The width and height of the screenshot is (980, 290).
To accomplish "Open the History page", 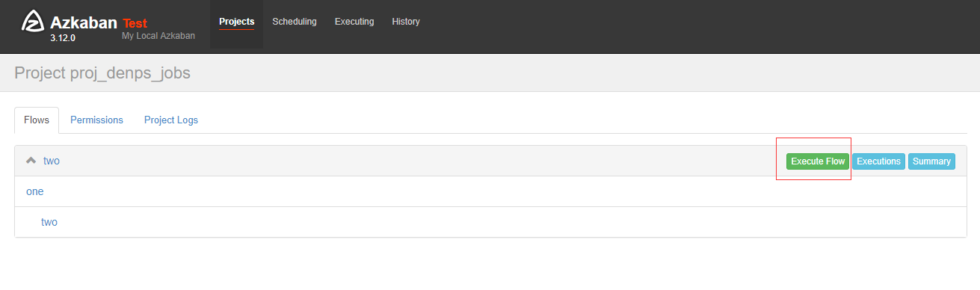I will pyautogui.click(x=406, y=22).
